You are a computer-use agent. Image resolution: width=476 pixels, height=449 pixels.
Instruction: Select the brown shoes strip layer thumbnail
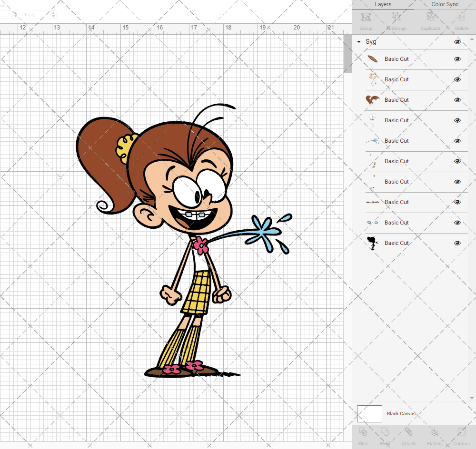[x=373, y=202]
